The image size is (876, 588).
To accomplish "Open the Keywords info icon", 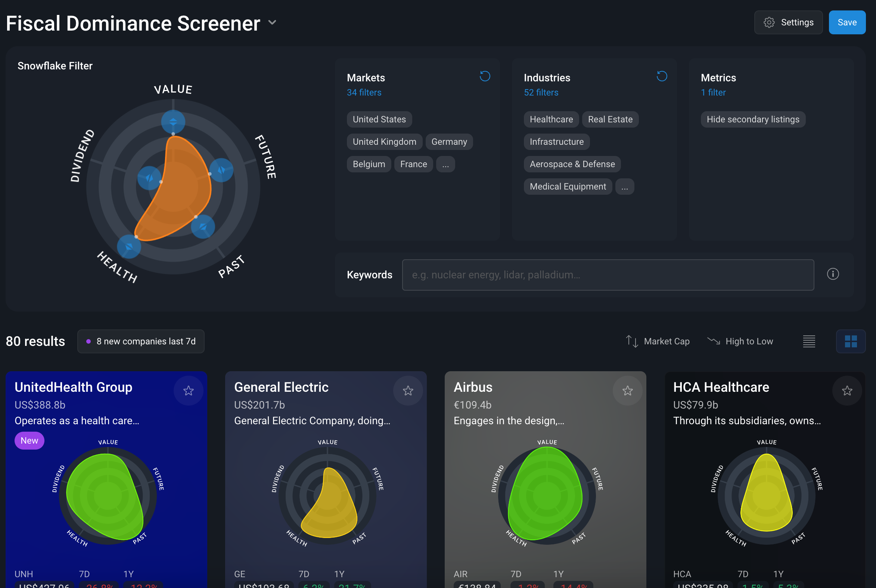I will [833, 274].
